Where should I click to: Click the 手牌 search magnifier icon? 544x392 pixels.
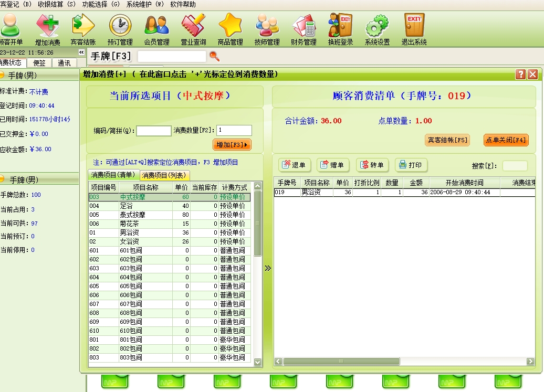pyautogui.click(x=214, y=56)
